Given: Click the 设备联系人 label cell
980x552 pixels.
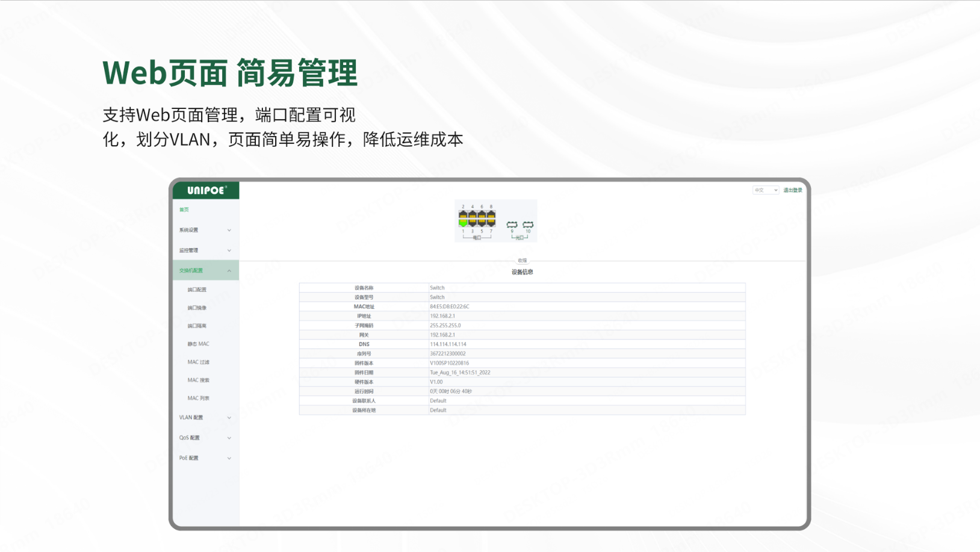Looking at the screenshot, I should click(x=364, y=400).
